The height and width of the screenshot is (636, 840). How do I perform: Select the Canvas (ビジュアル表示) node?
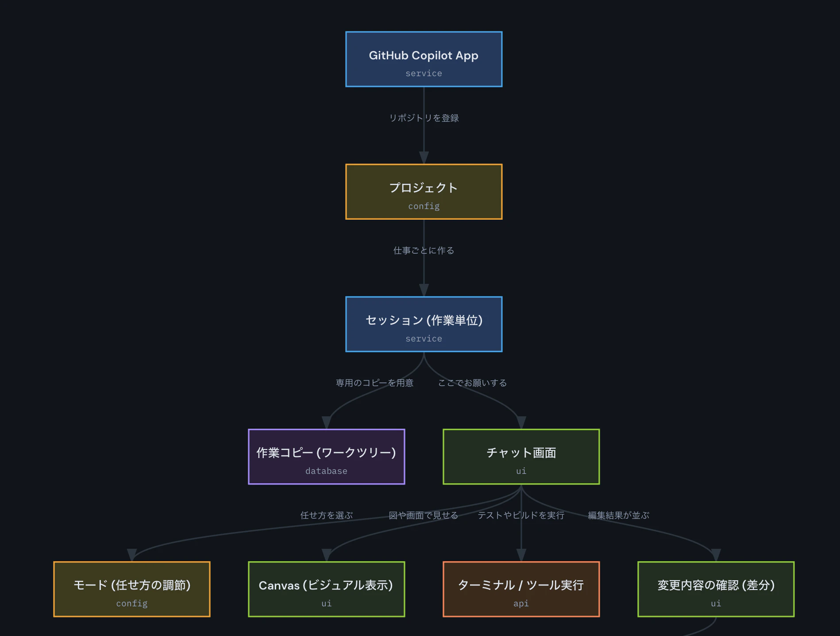[327, 589]
